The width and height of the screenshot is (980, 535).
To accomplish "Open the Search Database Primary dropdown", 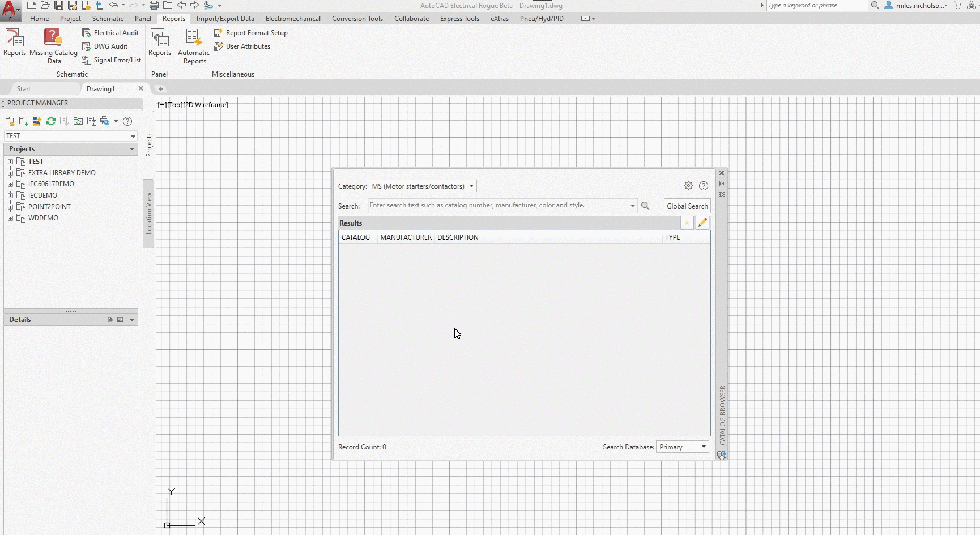I will click(683, 447).
